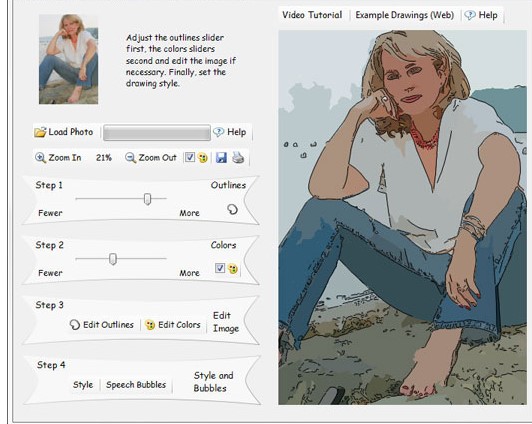Viewport: 532px width, 424px height.
Task: Click the lasso icon in the Step 1 Outlines panel
Action: coord(232,209)
